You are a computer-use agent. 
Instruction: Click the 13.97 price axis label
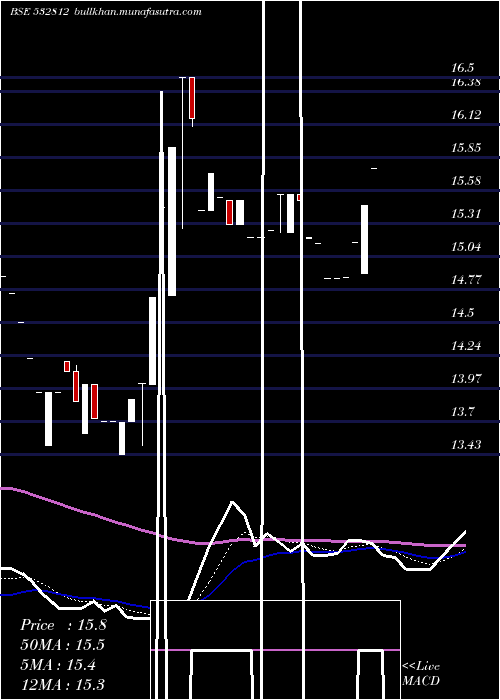click(x=466, y=379)
